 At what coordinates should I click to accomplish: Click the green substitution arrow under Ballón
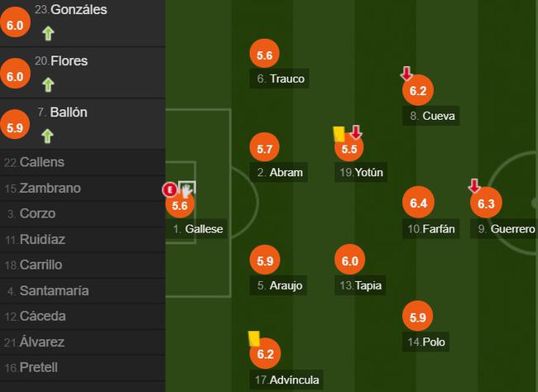[x=48, y=134]
